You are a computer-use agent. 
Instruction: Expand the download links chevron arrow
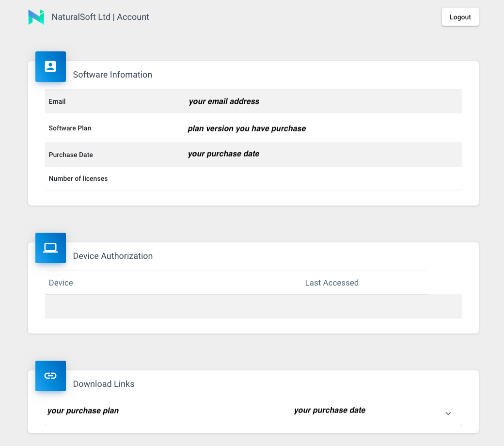pyautogui.click(x=448, y=414)
